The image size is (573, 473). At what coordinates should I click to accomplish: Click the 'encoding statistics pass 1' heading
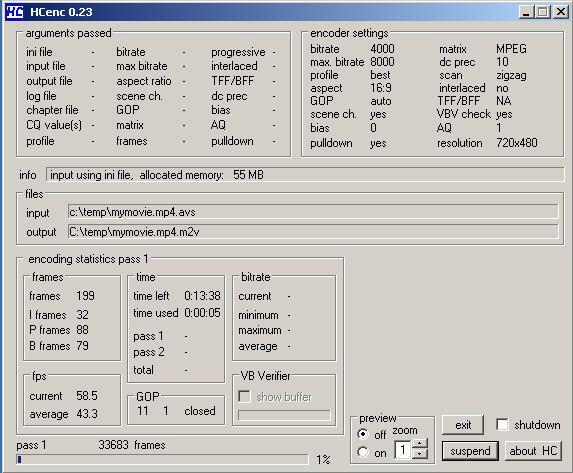[x=88, y=259]
